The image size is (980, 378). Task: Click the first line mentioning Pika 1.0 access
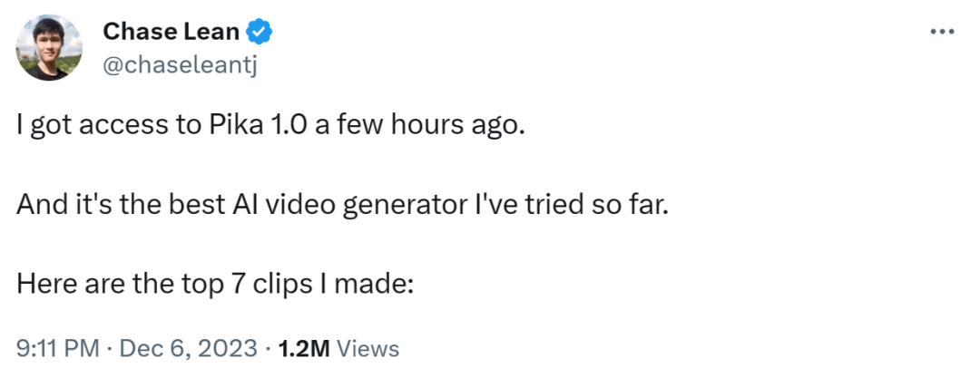pos(270,127)
